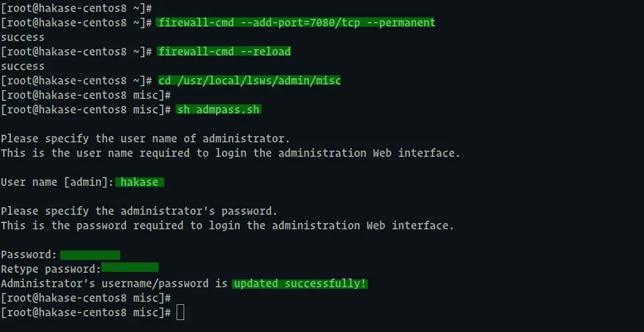Image resolution: width=644 pixels, height=332 pixels.
Task: Click 'Please specify the administrator's password' line
Action: 139,211
